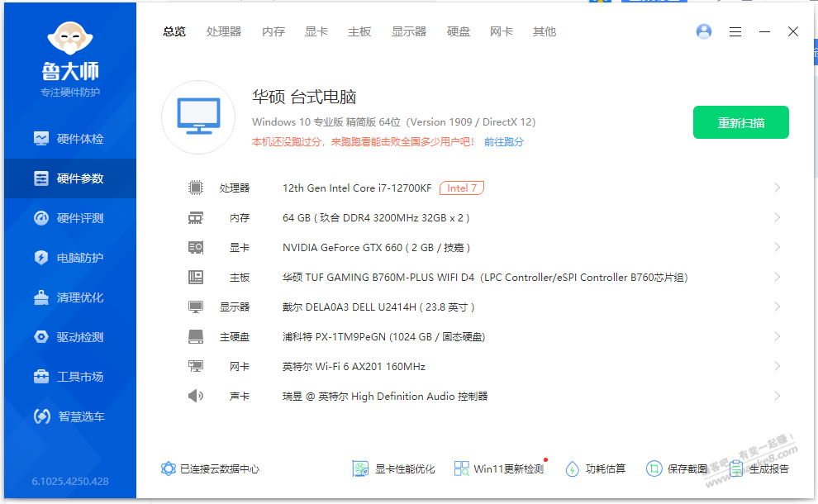Click 保存截图 to save screenshot
Image resolution: width=818 pixels, height=504 pixels.
(x=677, y=469)
